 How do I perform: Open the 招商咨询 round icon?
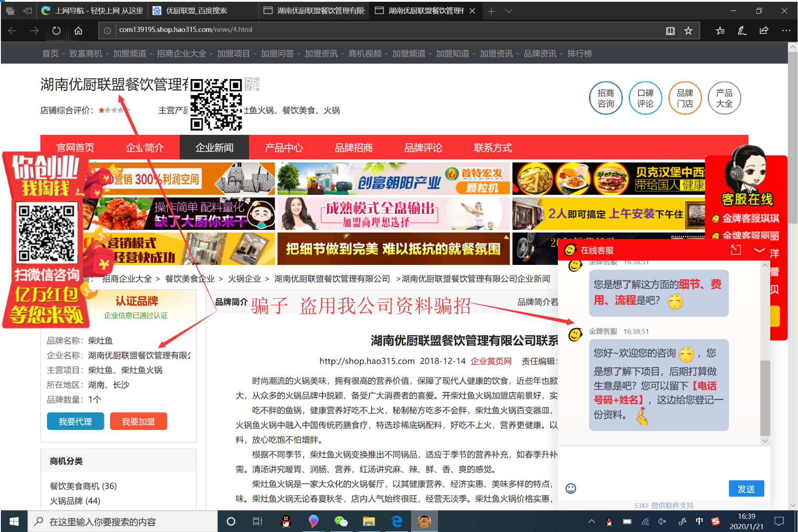pyautogui.click(x=606, y=98)
